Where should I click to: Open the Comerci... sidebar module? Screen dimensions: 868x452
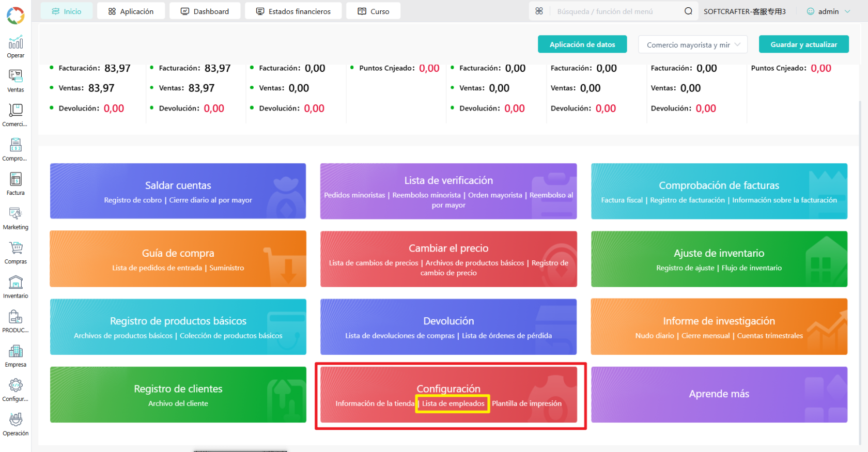(16, 115)
